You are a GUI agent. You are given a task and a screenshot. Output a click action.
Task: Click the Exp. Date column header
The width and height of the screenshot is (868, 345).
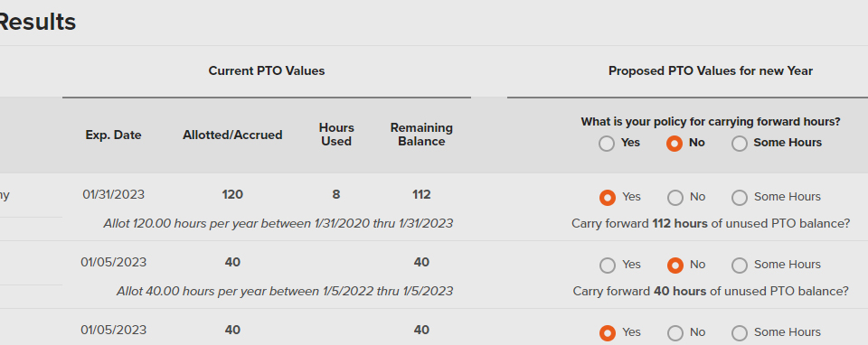114,135
